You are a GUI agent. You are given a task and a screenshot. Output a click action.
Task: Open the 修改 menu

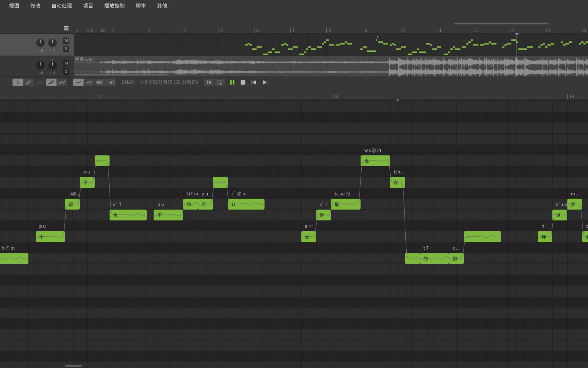(35, 6)
